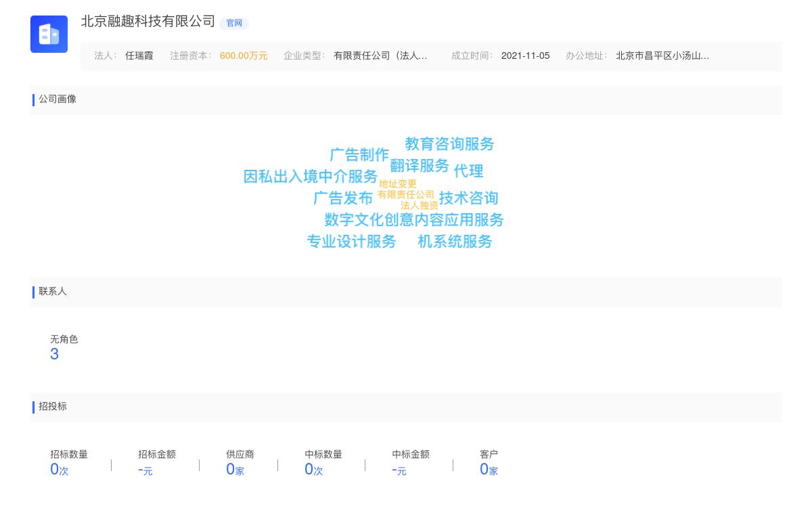Select 因私出入境中介服务 keyword
The image size is (812, 509).
(310, 177)
